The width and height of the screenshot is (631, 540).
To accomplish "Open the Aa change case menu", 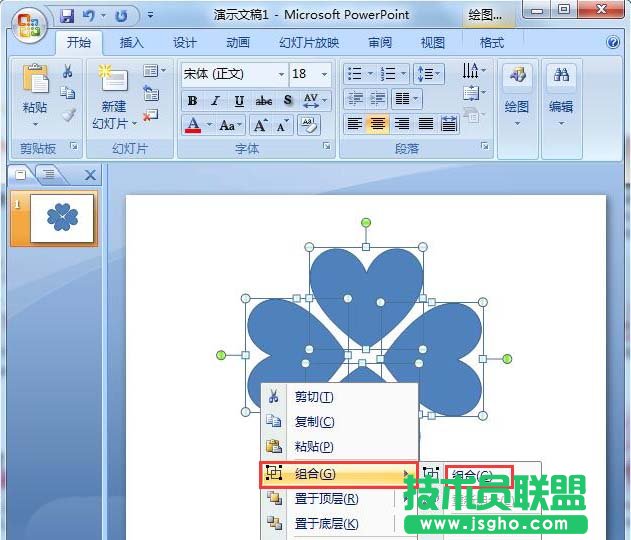I will click(x=230, y=126).
